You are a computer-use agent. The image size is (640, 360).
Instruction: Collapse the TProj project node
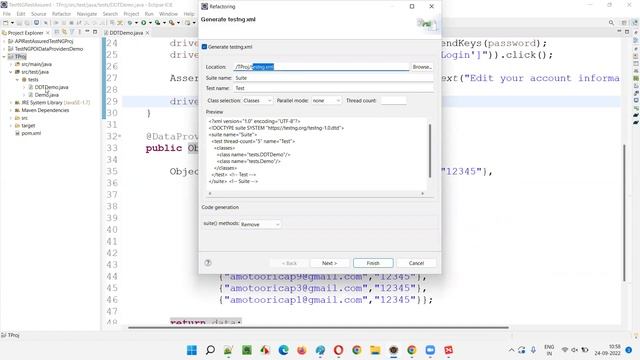[x=4, y=56]
